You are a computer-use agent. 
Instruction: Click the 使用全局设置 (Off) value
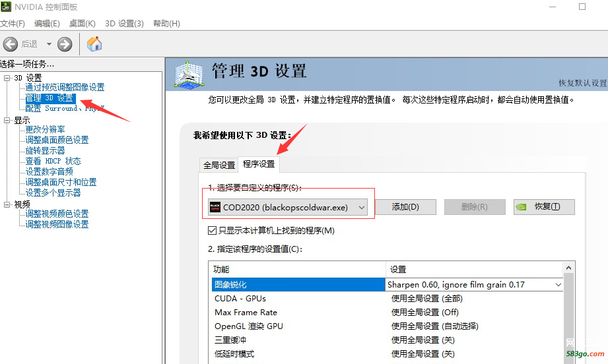[x=425, y=313]
